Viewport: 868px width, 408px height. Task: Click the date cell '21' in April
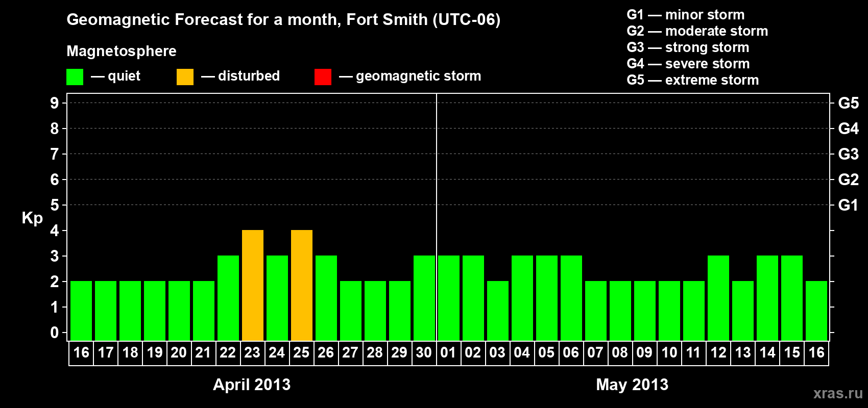[204, 353]
